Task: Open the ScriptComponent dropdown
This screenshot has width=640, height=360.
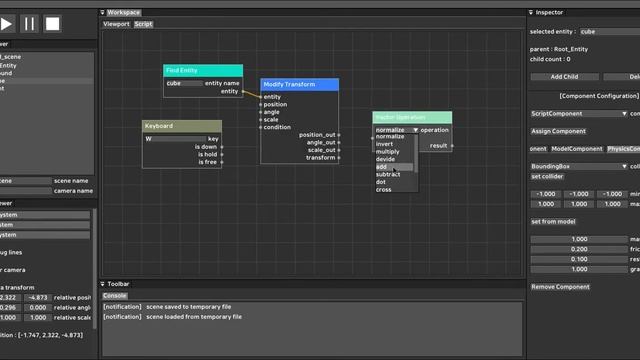Action: coord(579,114)
